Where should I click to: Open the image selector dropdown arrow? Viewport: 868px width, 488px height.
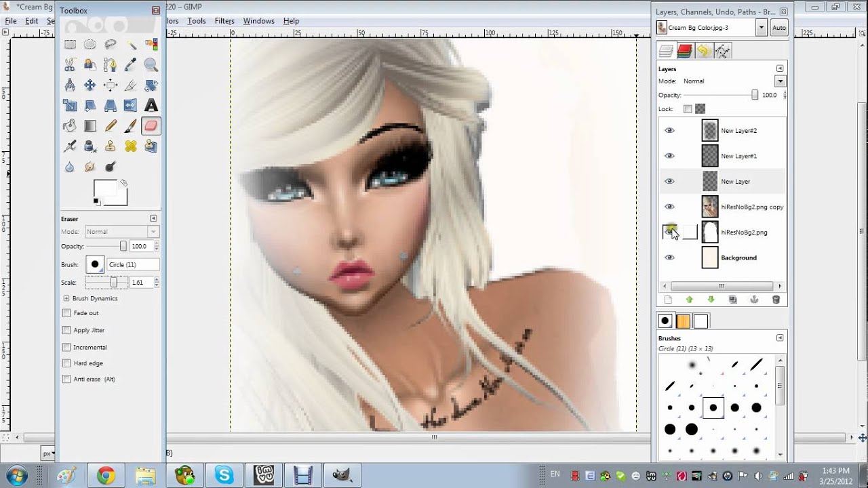point(762,28)
